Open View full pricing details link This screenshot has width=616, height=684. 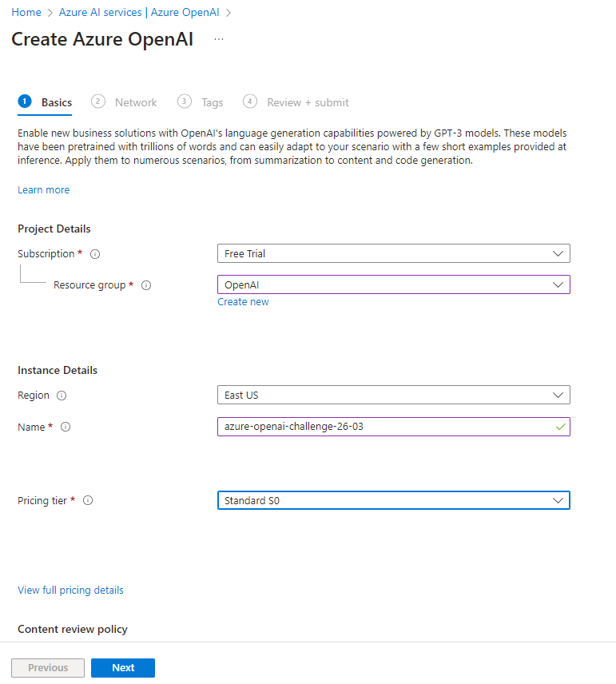(70, 591)
